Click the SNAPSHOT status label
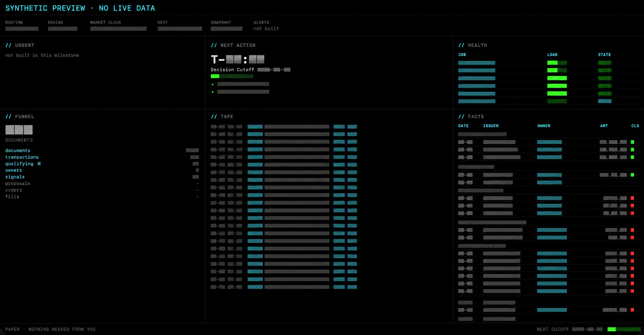 pyautogui.click(x=221, y=23)
